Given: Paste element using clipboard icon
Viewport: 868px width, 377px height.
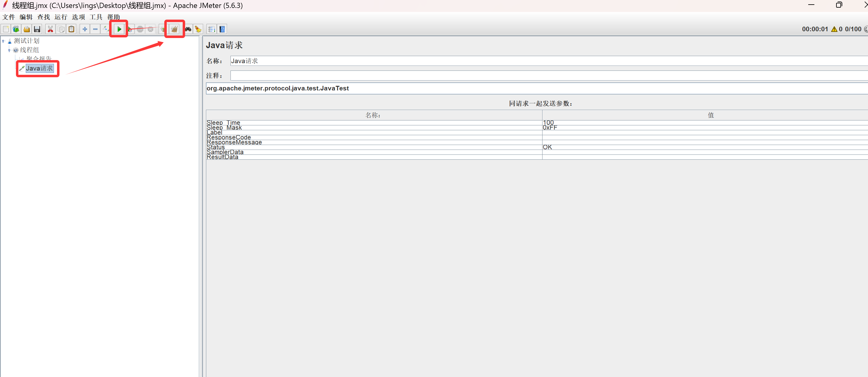Looking at the screenshot, I should coord(71,29).
